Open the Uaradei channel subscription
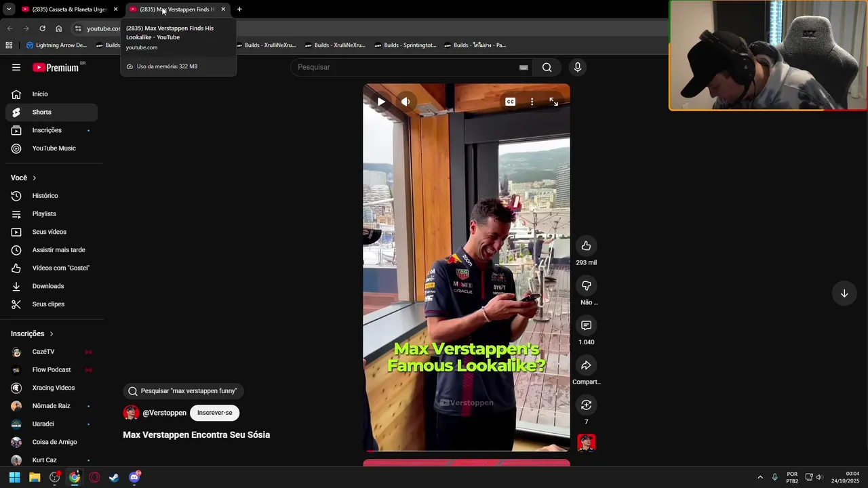Image resolution: width=868 pixels, height=488 pixels. click(52, 424)
